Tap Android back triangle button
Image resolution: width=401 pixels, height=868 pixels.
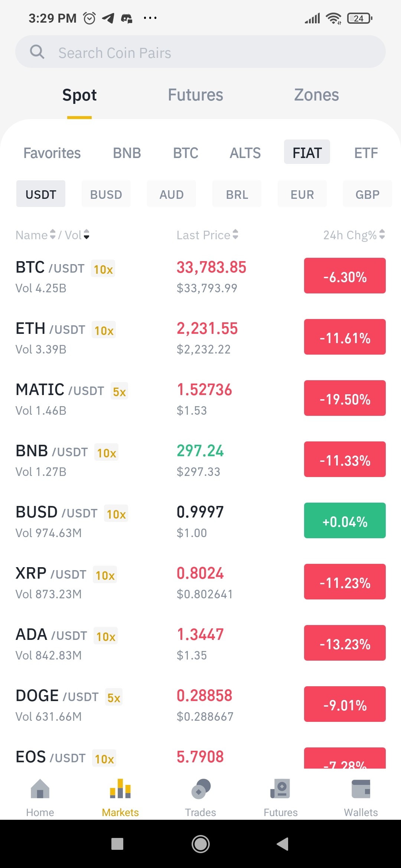[x=283, y=844]
